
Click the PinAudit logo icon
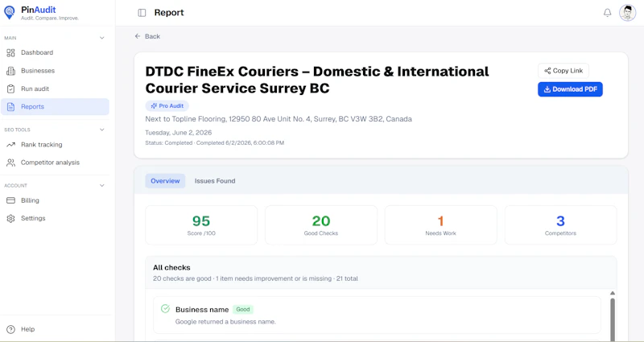tap(10, 13)
